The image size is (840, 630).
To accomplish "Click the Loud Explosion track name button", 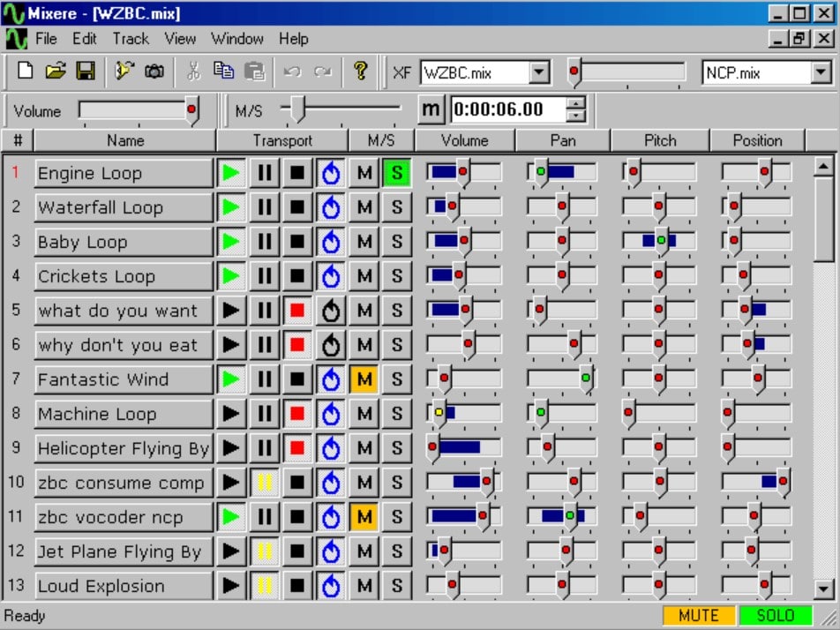I will click(x=124, y=586).
